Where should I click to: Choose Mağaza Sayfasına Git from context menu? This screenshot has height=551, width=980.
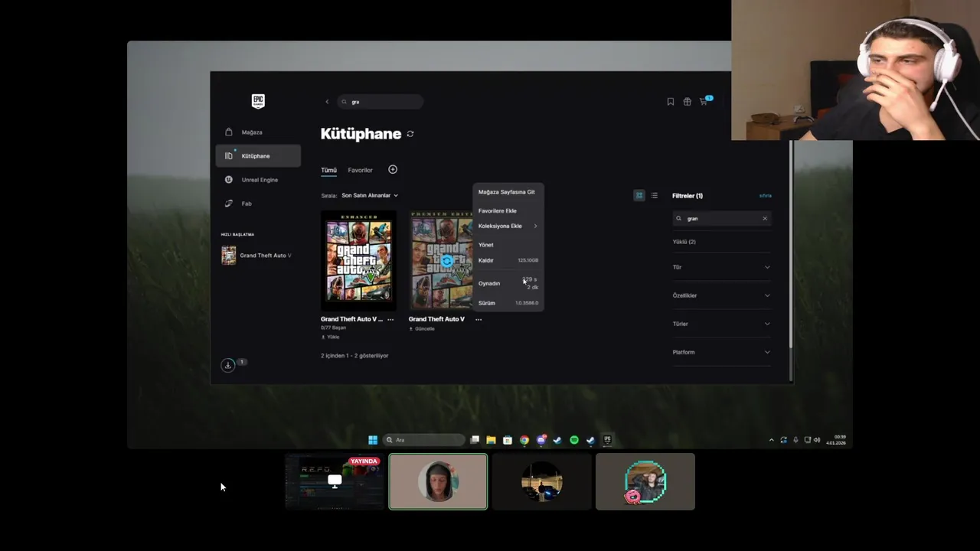[507, 192]
